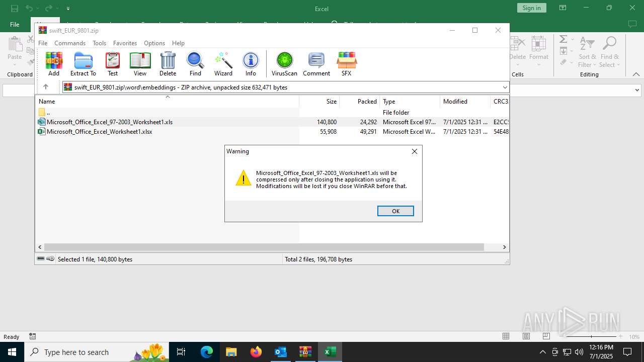Screen dimensions: 644x362
Task: Open Microsoft Edge from taskbar
Action: tap(207, 352)
